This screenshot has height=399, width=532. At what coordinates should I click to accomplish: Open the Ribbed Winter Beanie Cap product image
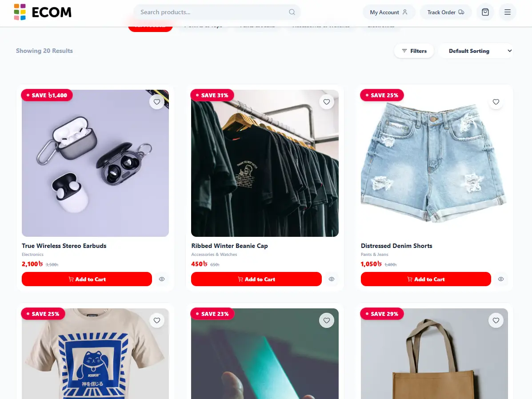point(264,163)
